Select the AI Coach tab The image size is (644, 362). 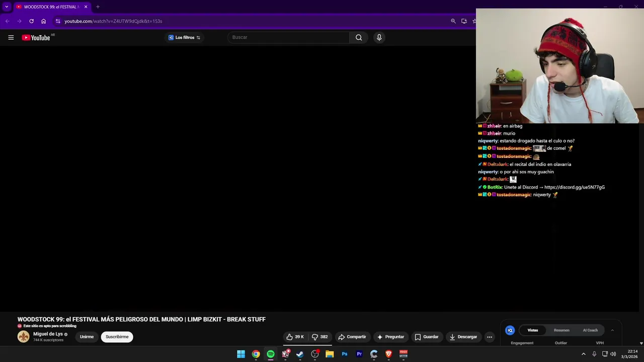(590, 330)
